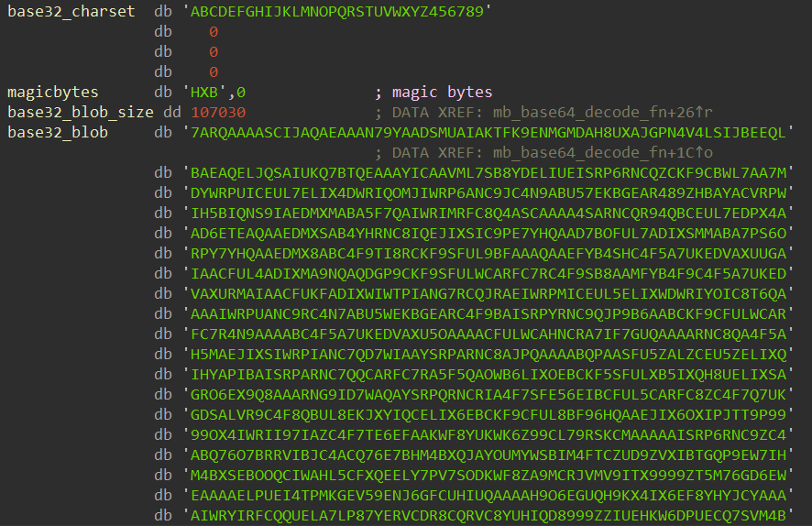Click blob string starting with 'AAAIWRPUANC9RC'
The height and width of the screenshot is (526, 812).
coord(488,314)
